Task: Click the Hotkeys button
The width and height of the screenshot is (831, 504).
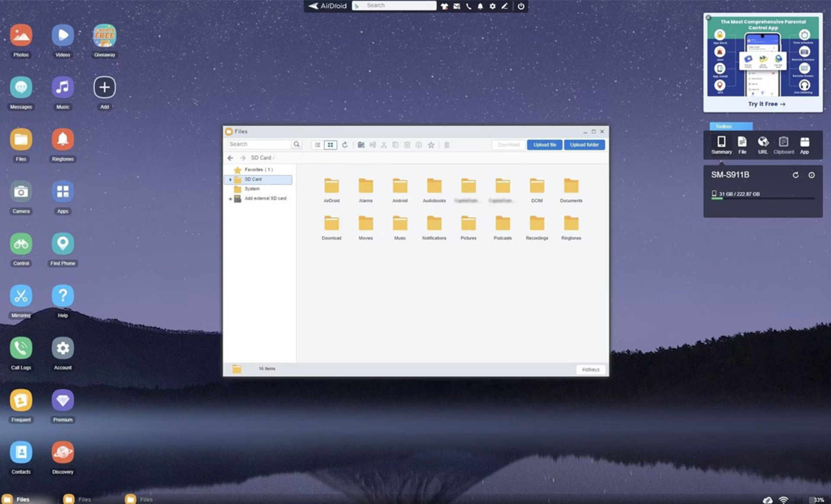Action: (x=590, y=369)
